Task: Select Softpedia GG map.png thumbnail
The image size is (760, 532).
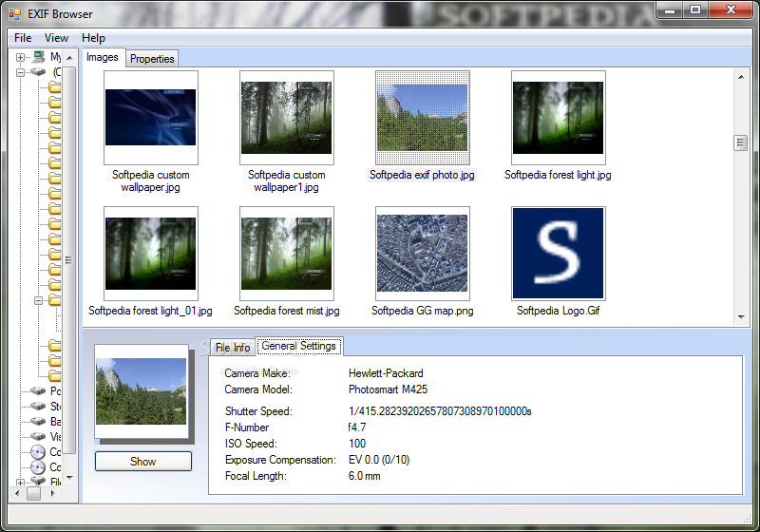Action: point(422,254)
